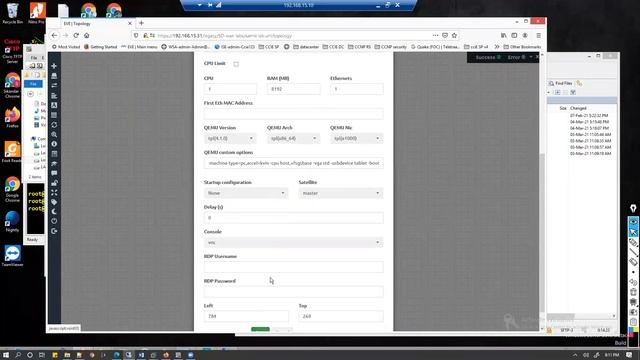
Task: Open the page actions three-dot menu
Action: pos(436,36)
